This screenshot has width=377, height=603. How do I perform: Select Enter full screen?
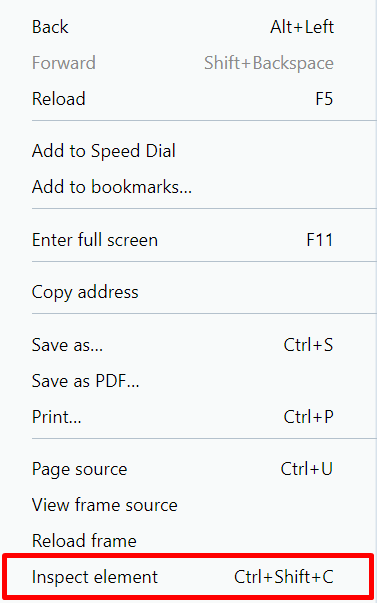click(x=188, y=240)
